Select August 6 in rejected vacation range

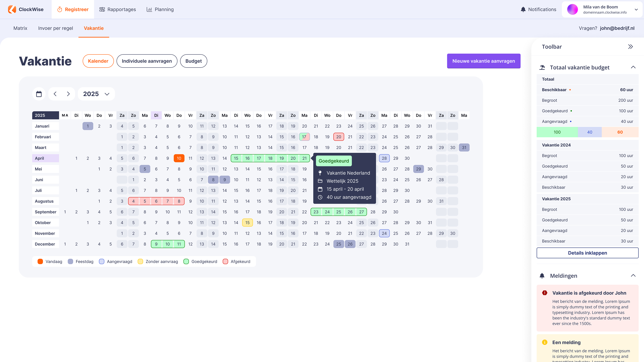[x=156, y=201]
